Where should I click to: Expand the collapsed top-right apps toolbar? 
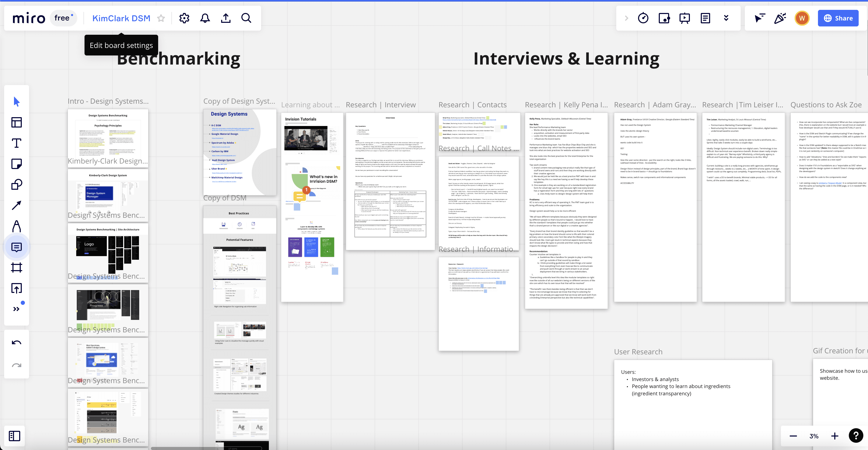tap(626, 18)
